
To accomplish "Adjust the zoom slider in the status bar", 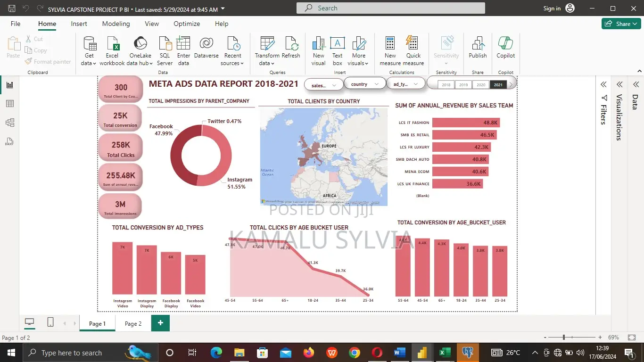I will [564, 337].
